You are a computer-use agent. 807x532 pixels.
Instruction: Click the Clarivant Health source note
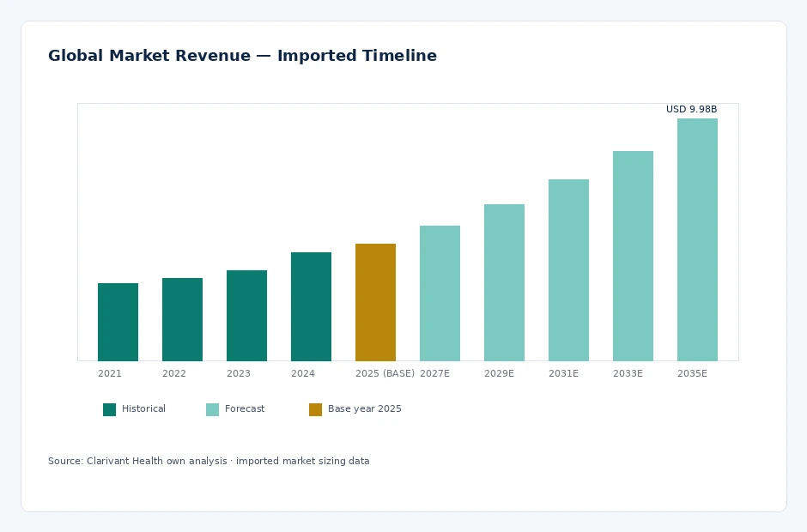[209, 461]
